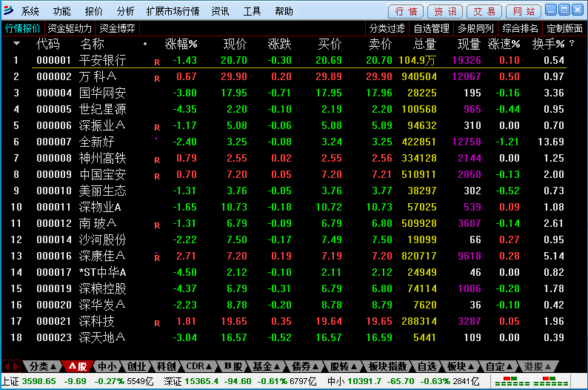Click the R marker for 深康佳A
Screen dimensions: 588x390
[157, 258]
